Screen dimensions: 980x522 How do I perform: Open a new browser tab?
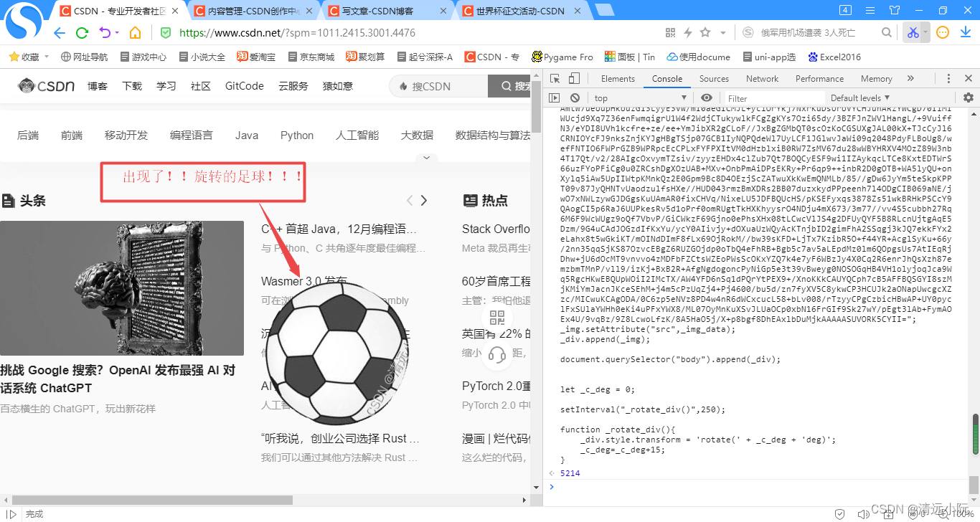tap(604, 10)
